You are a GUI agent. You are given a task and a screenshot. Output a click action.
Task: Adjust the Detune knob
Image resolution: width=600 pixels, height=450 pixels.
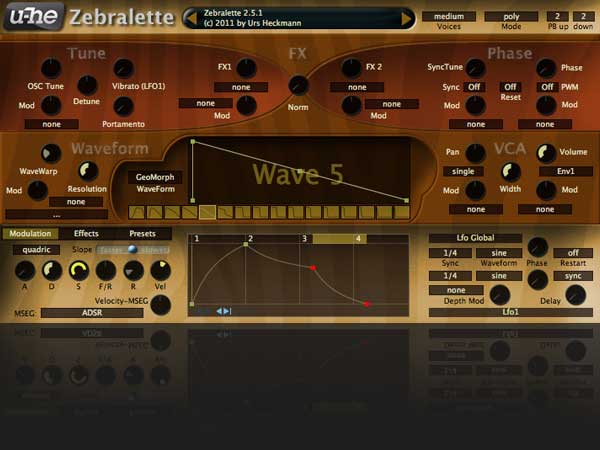pos(87,85)
